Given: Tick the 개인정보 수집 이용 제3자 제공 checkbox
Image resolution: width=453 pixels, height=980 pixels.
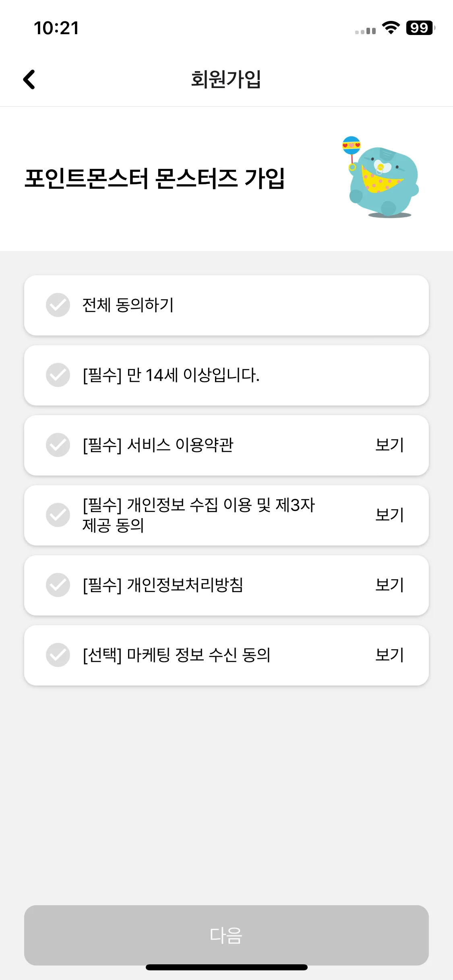Looking at the screenshot, I should click(58, 515).
